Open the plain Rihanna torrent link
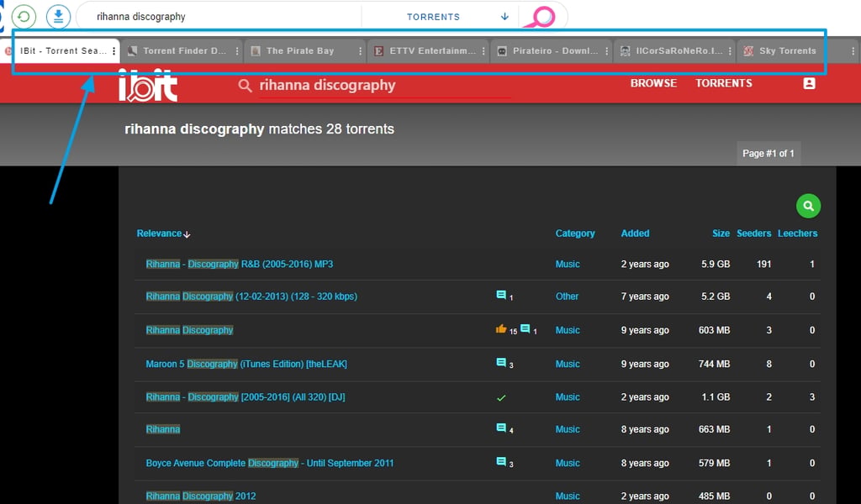The height and width of the screenshot is (504, 861). (x=162, y=429)
